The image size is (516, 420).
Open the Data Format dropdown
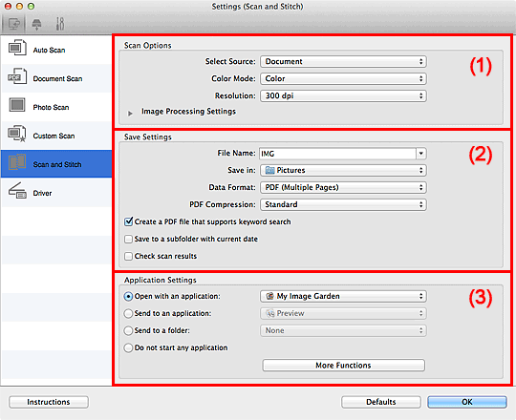tap(343, 187)
